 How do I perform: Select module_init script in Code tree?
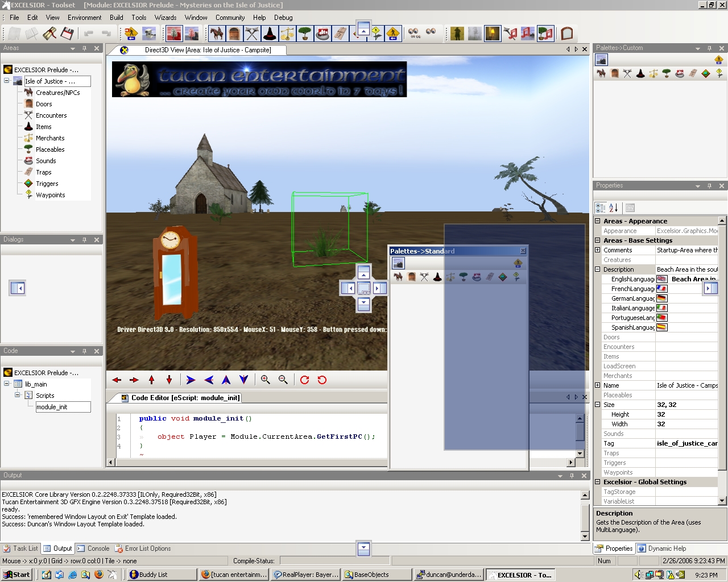click(x=52, y=407)
